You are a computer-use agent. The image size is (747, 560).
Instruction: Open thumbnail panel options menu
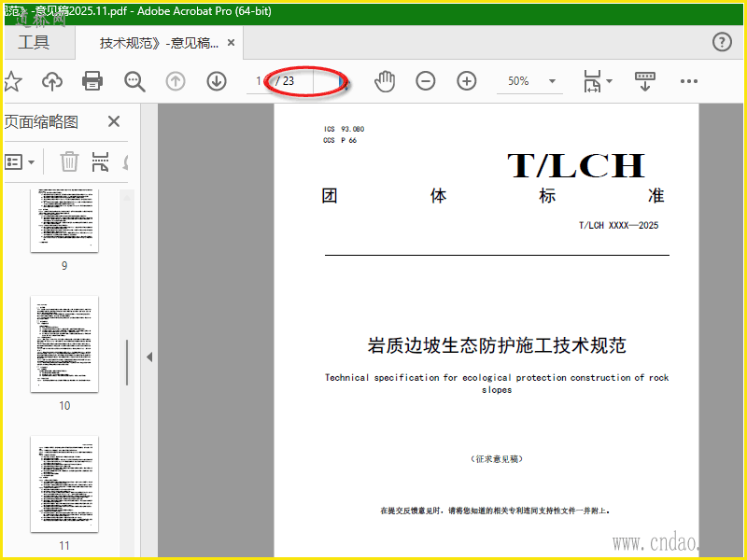point(20,162)
